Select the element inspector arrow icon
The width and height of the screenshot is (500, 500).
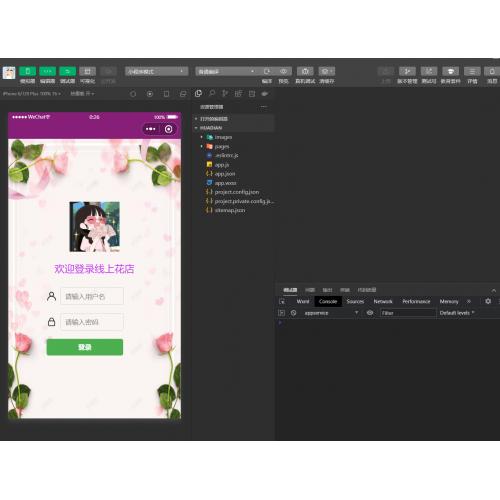pos(282,302)
